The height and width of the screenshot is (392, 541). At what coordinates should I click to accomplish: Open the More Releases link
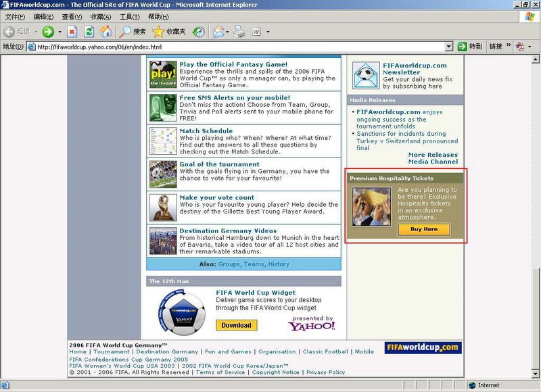point(433,155)
